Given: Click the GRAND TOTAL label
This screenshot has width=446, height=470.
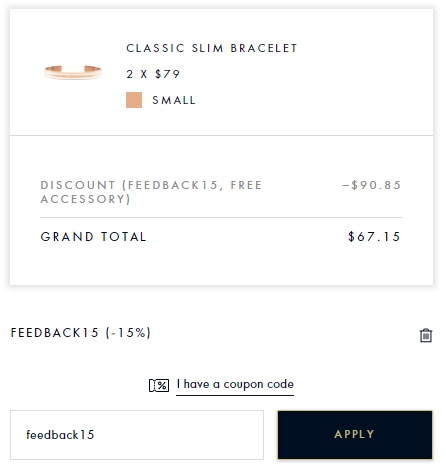Looking at the screenshot, I should pos(93,237).
